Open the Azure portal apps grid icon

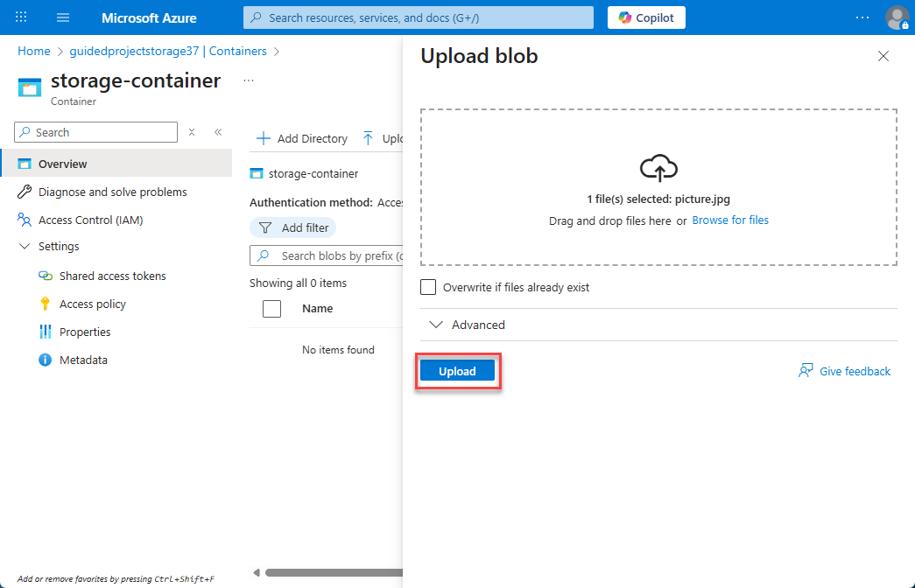pos(21,17)
